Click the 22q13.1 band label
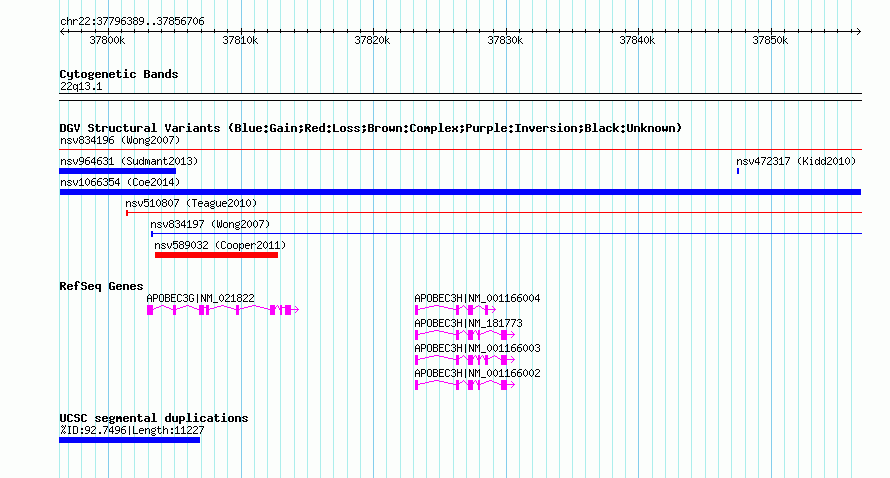 point(81,86)
